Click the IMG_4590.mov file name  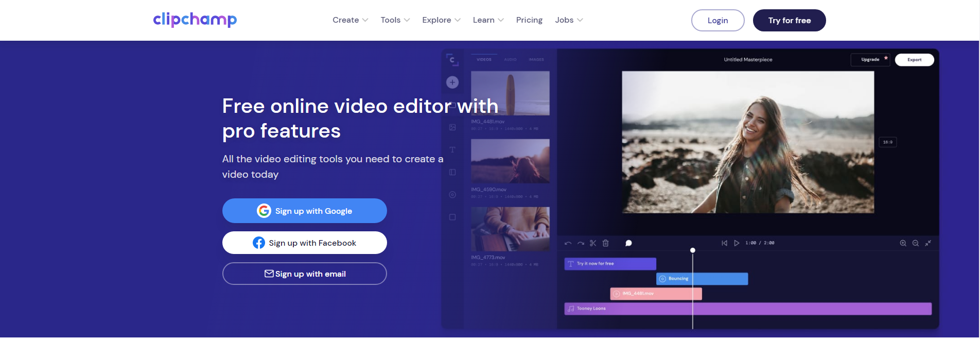(x=488, y=190)
